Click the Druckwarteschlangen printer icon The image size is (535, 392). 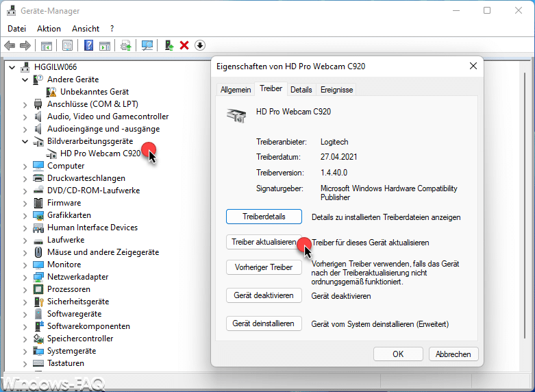[38, 178]
